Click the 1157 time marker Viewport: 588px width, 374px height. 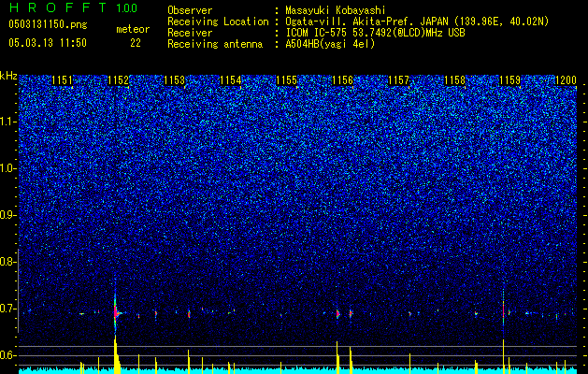click(x=398, y=80)
